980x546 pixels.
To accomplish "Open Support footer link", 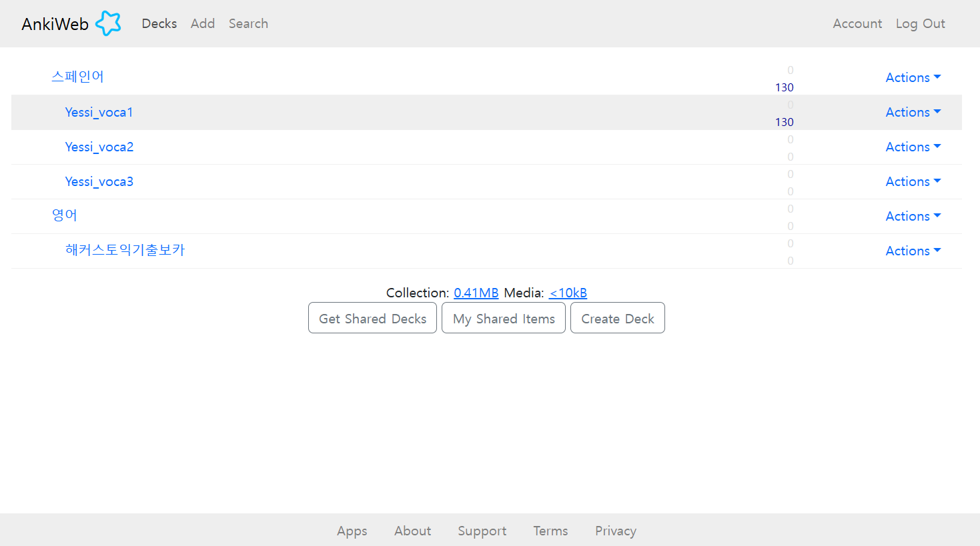I will click(x=482, y=531).
